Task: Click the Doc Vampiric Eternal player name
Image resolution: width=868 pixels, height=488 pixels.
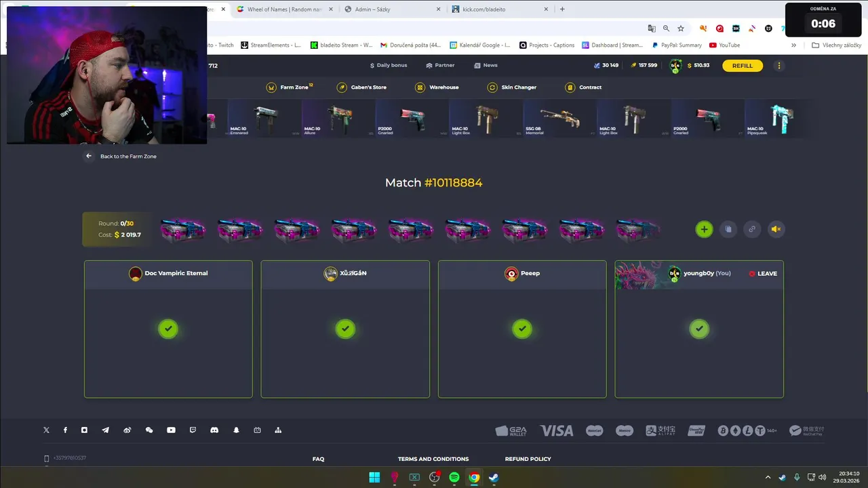Action: [176, 274]
